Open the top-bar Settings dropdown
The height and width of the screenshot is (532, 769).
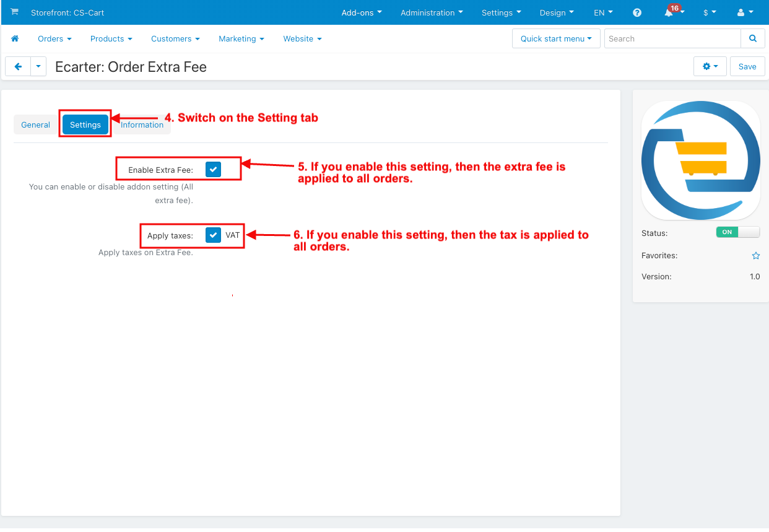(502, 12)
